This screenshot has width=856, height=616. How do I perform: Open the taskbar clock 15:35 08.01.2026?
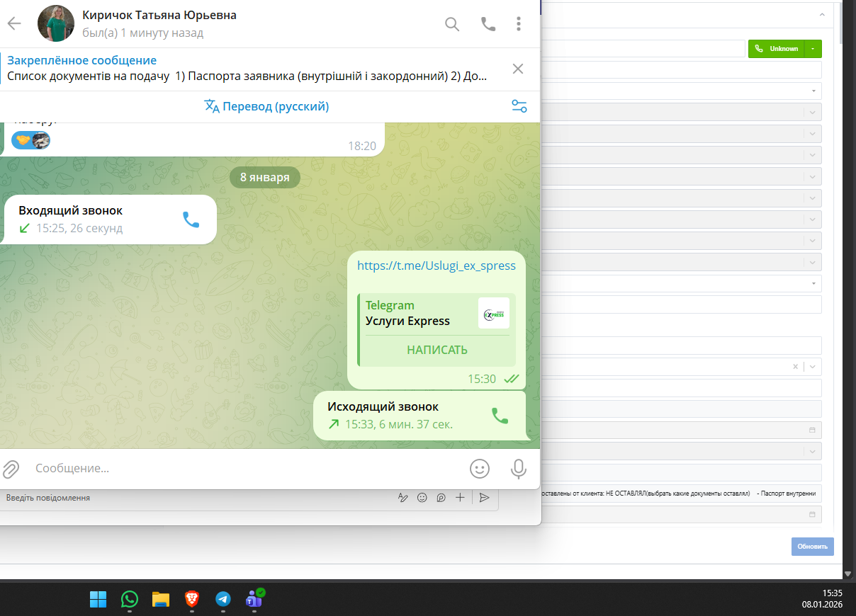pos(822,599)
